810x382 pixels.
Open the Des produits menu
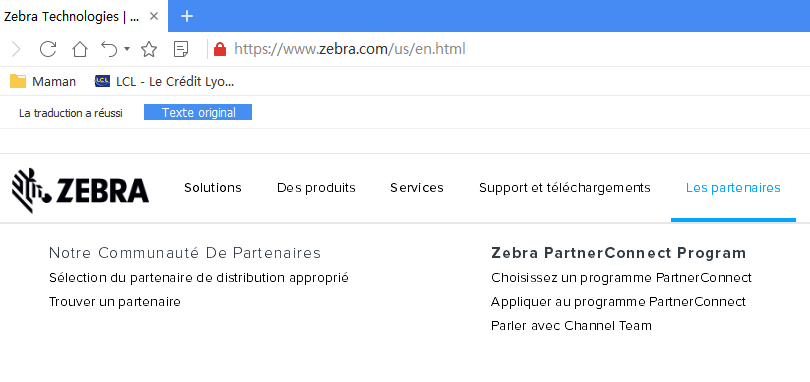pyautogui.click(x=316, y=188)
